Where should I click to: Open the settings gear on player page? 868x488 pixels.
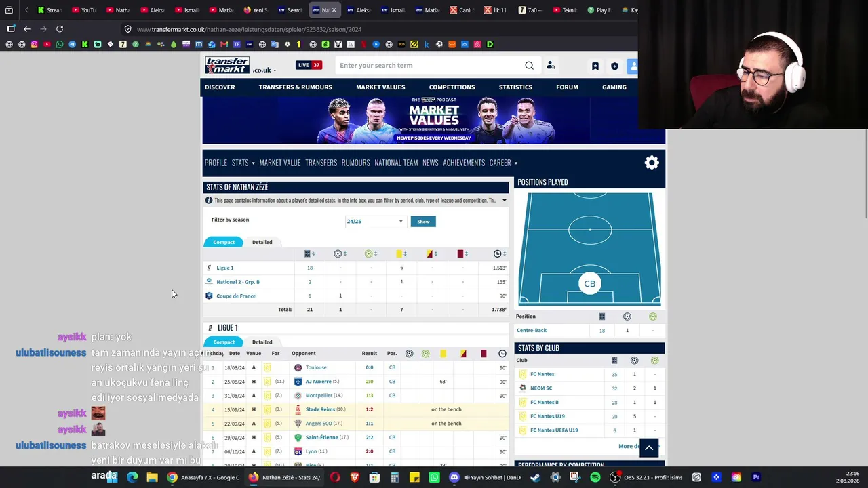(652, 163)
